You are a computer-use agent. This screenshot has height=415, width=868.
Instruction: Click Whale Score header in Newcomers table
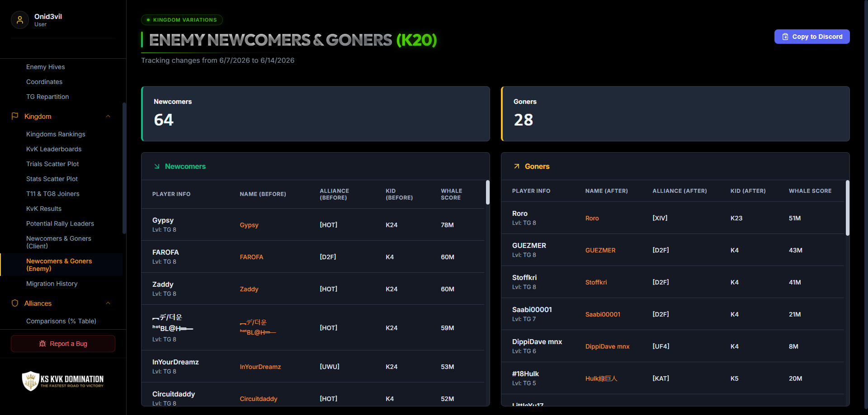451,194
